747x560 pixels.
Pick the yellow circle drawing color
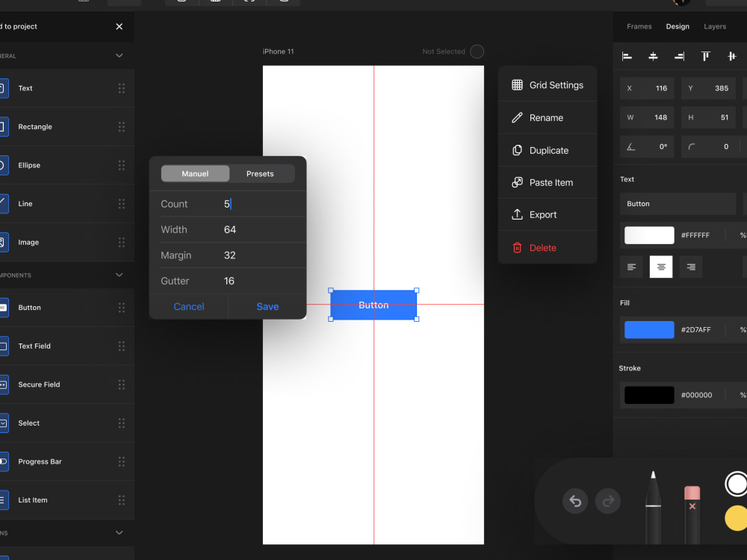click(736, 518)
